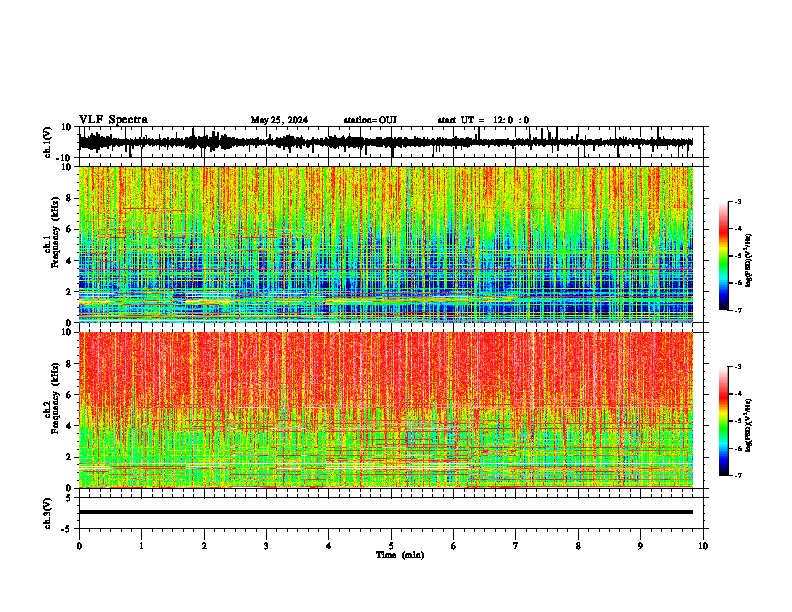The width and height of the screenshot is (792, 612).
Task: Click the "-7" label of ch.1 color scale
Action: coord(738,310)
